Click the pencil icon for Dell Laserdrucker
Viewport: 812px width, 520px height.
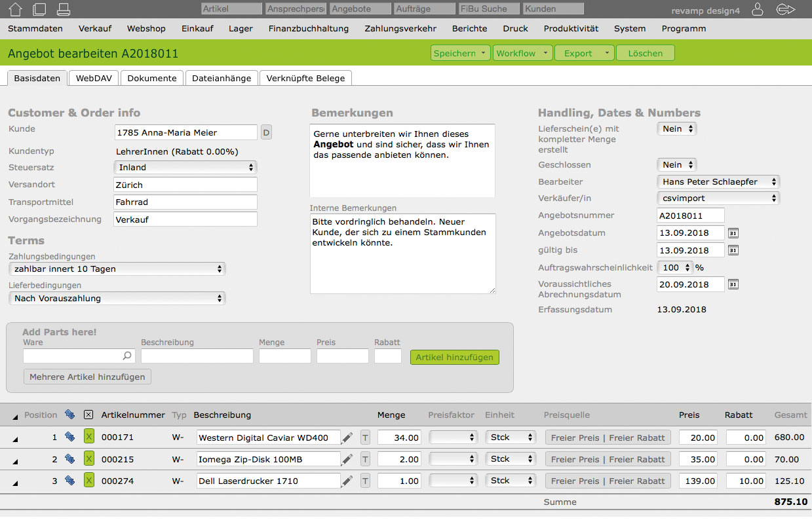(347, 481)
